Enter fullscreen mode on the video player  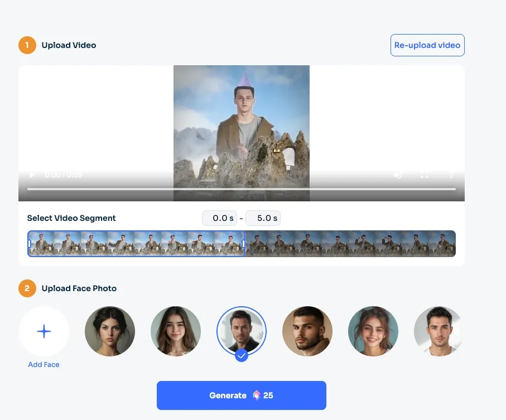click(x=424, y=175)
